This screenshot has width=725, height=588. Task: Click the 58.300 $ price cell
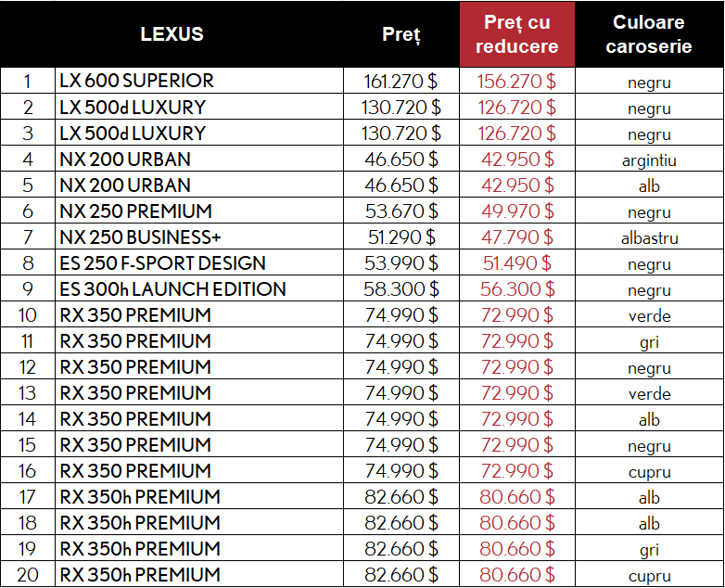coord(401,288)
